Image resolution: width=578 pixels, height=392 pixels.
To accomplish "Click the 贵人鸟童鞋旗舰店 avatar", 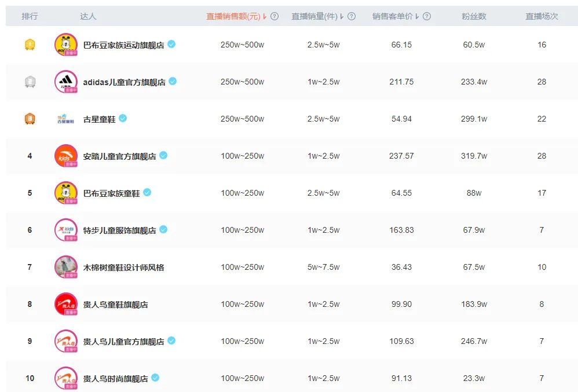I will pyautogui.click(x=65, y=304).
